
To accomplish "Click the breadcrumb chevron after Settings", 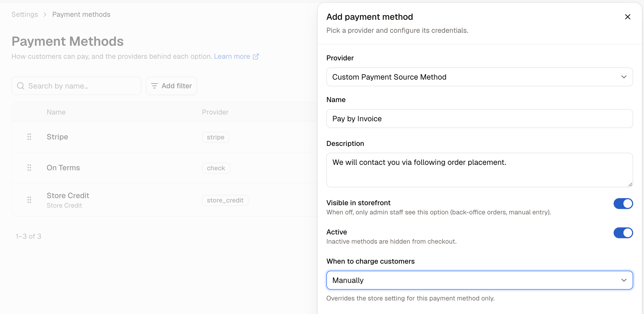I will (45, 14).
